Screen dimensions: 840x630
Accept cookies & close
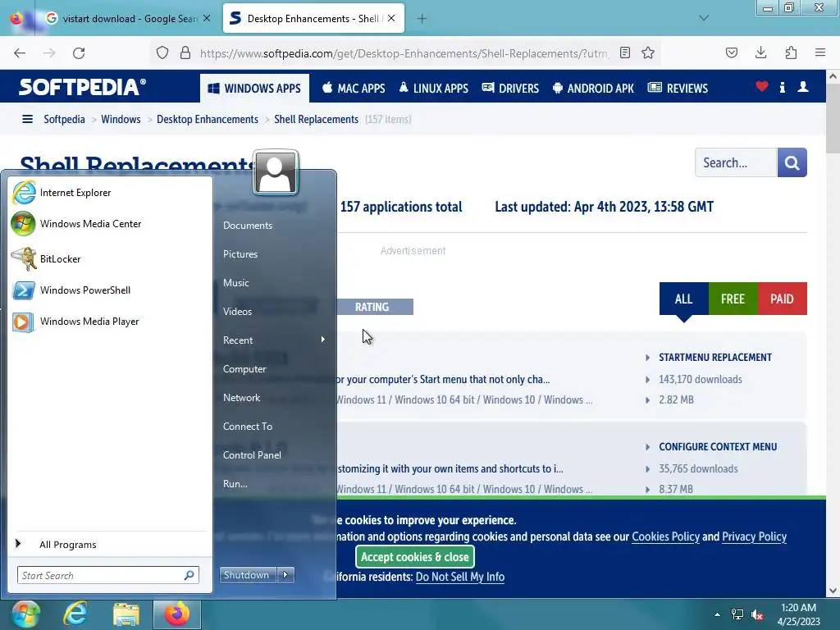414,557
